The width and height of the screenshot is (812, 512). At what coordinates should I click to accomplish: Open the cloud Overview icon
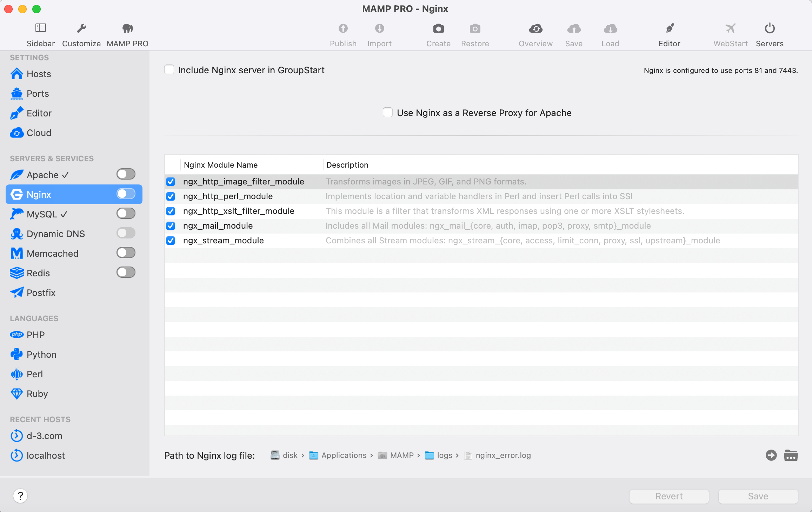536,28
